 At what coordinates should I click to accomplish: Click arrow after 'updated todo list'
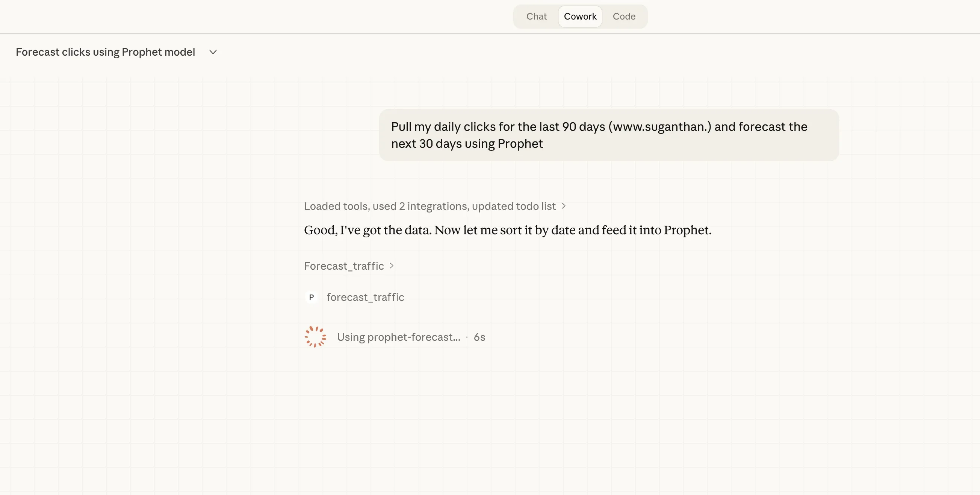(x=563, y=206)
